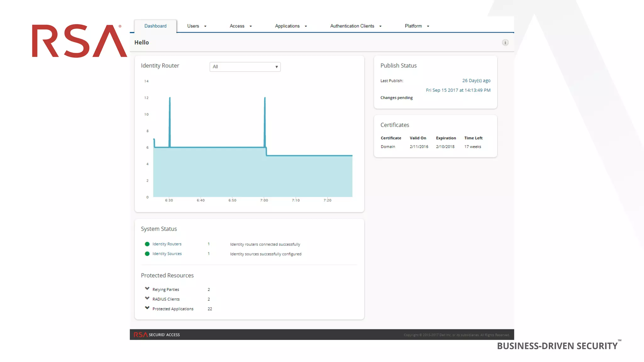This screenshot has height=362, width=644.
Task: Open the Identity Sources link
Action: (167, 254)
